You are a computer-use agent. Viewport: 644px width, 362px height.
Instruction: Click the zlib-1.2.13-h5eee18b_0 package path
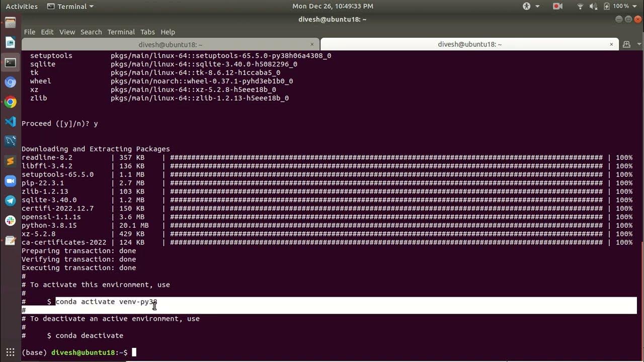[x=200, y=98]
